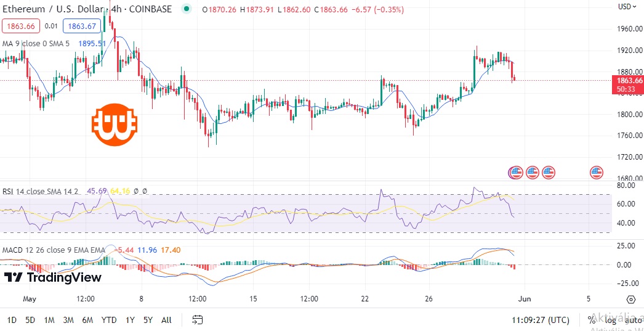Open chart settings gear on time axis
Image resolution: width=644 pixels, height=331 pixels.
pyautogui.click(x=631, y=299)
